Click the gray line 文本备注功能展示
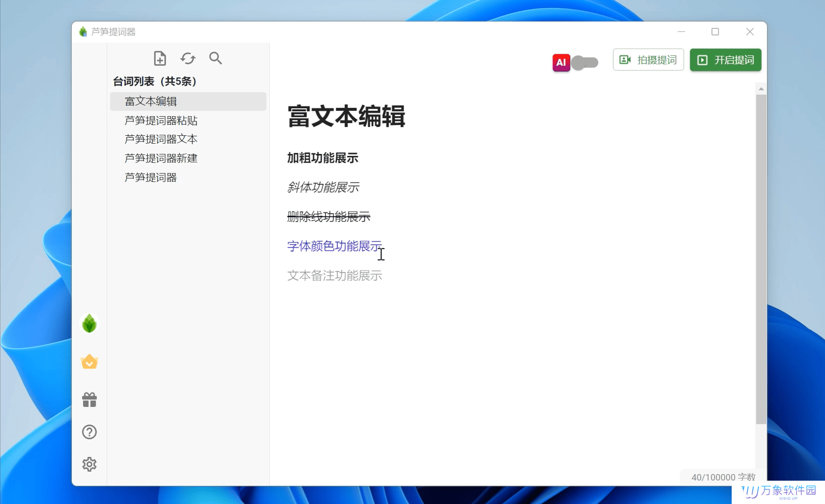The image size is (825, 504). (335, 275)
